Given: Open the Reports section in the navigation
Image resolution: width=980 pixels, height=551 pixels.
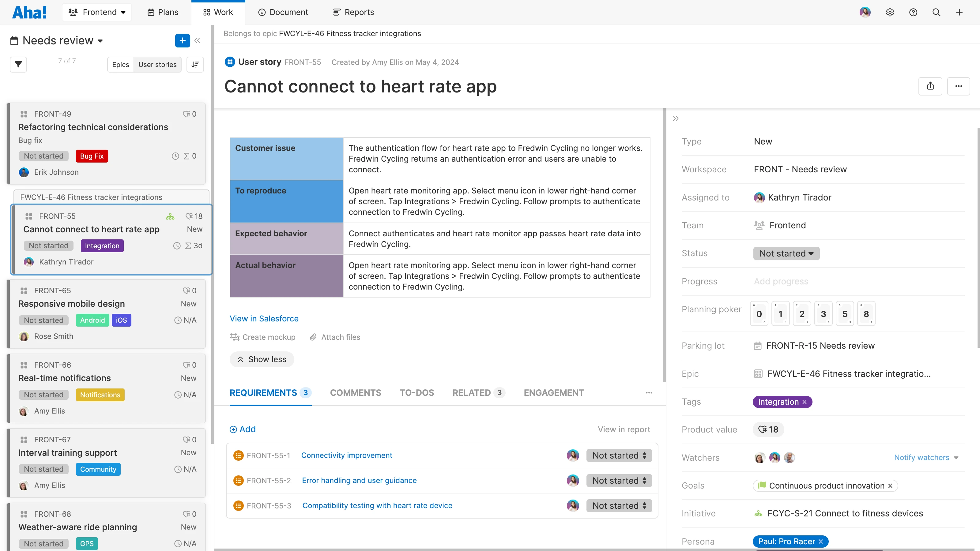Looking at the screenshot, I should coord(353,12).
